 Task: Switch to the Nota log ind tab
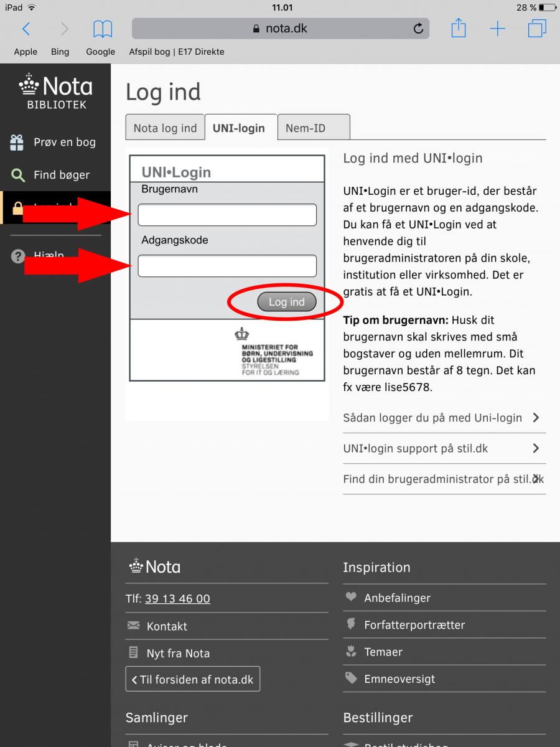click(165, 127)
